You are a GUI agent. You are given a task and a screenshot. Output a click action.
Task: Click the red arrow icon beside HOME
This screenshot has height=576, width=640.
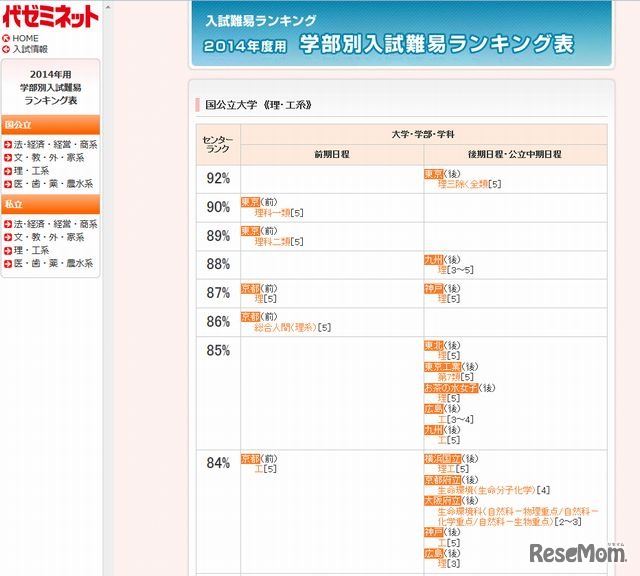click(x=6, y=39)
